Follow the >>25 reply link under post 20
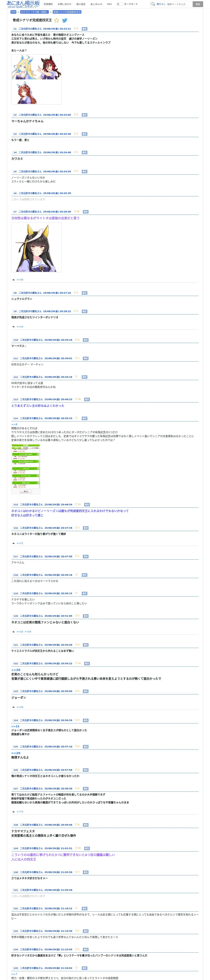 click(28, 631)
